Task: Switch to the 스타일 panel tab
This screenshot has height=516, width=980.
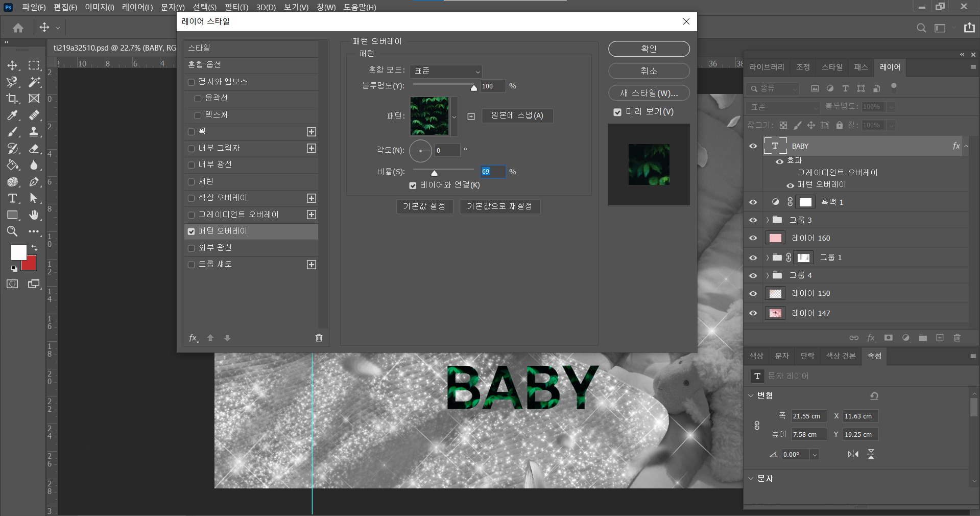Action: pos(831,67)
